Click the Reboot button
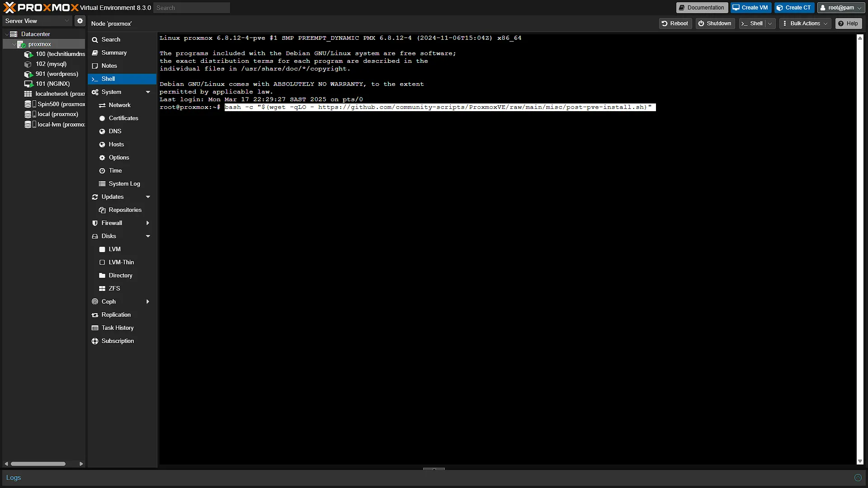 point(675,23)
